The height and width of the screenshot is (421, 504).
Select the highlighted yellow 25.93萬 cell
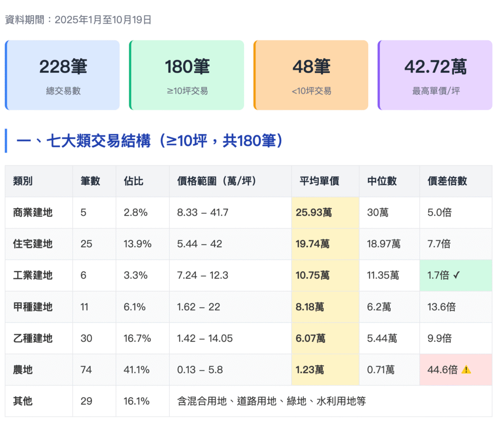(x=325, y=213)
